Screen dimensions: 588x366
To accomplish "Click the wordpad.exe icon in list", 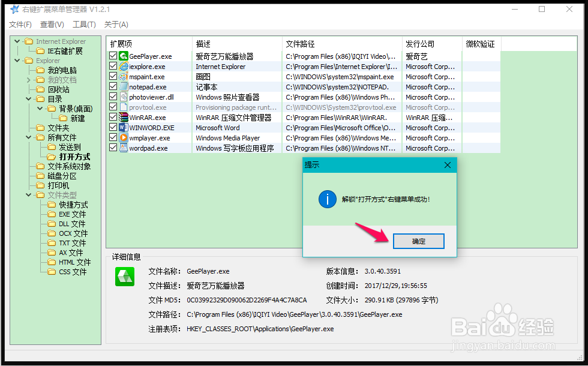I will click(x=124, y=148).
